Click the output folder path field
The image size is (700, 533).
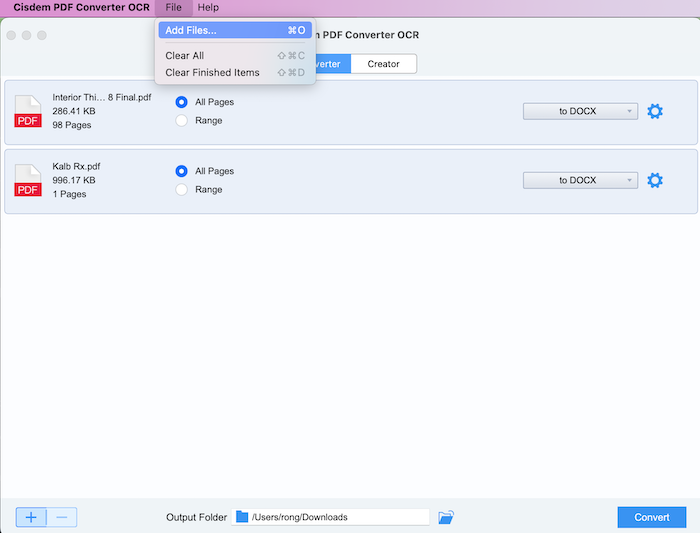[x=330, y=517]
